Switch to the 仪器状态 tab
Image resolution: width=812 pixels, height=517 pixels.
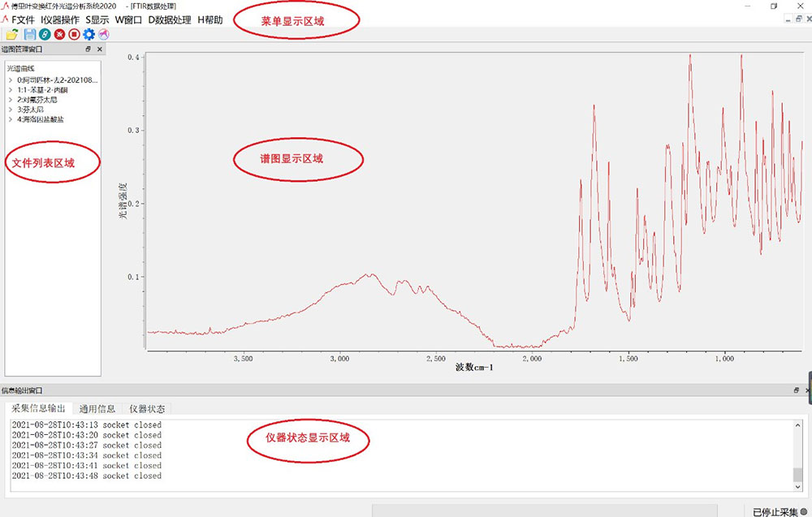point(147,409)
